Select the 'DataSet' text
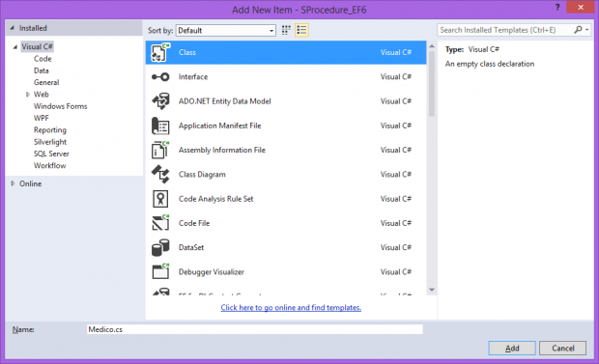 point(191,247)
